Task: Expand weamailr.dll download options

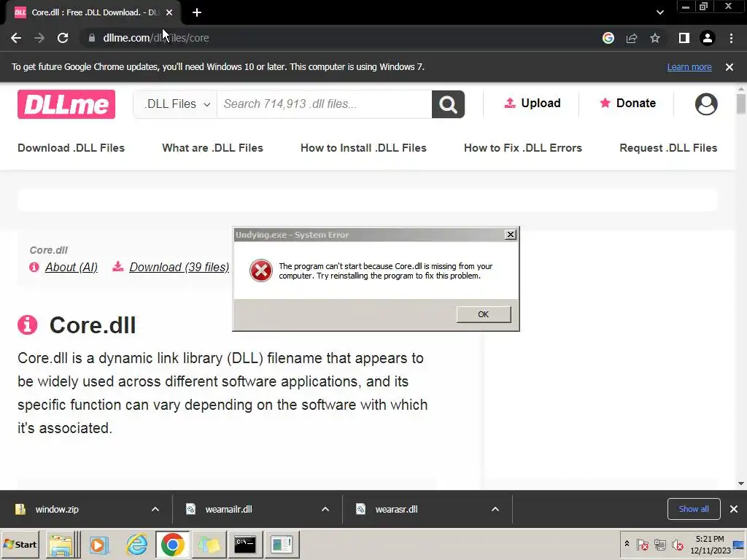Action: pos(325,509)
